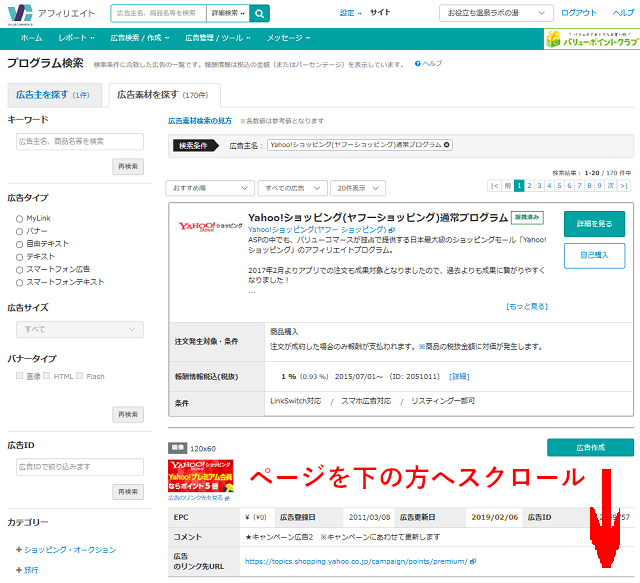Viewport: 640px width, 583px height.
Task: Open the おすすめ順 sort dropdown
Action: tap(210, 188)
